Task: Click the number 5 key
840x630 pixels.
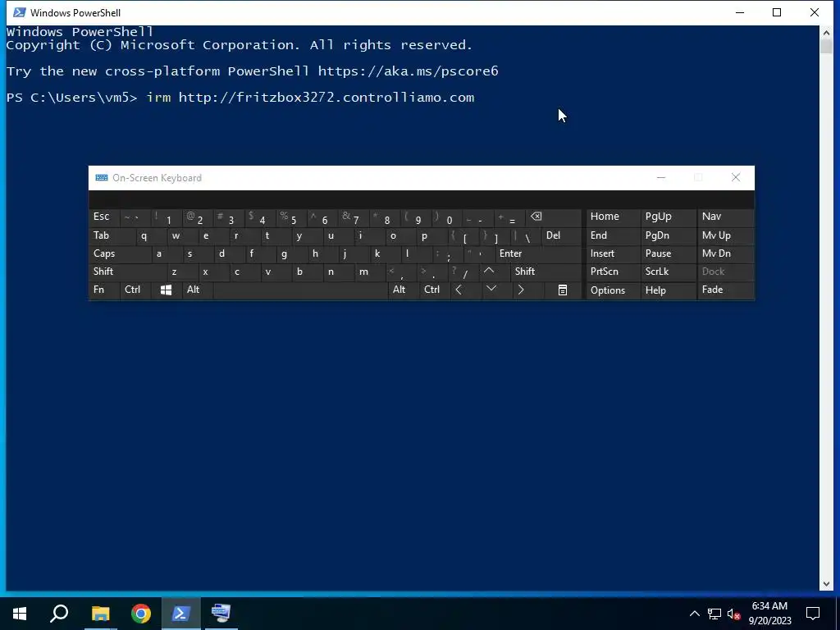Action: [x=291, y=217]
